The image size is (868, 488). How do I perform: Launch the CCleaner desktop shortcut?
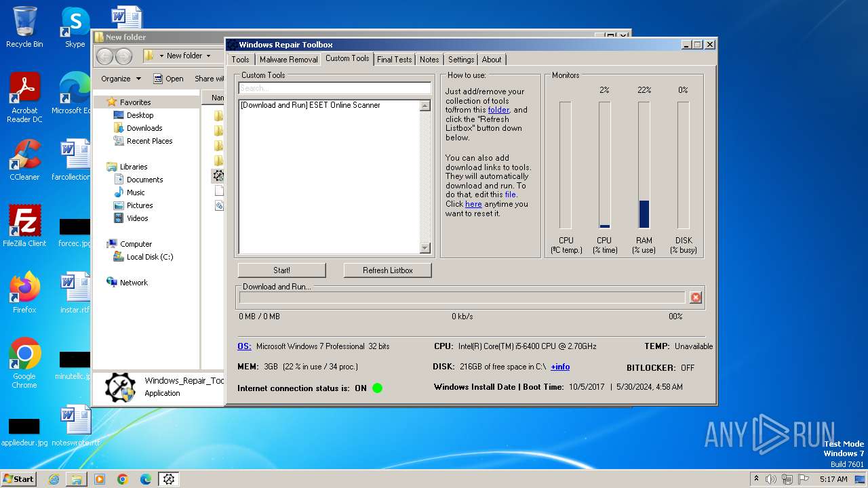(x=24, y=160)
